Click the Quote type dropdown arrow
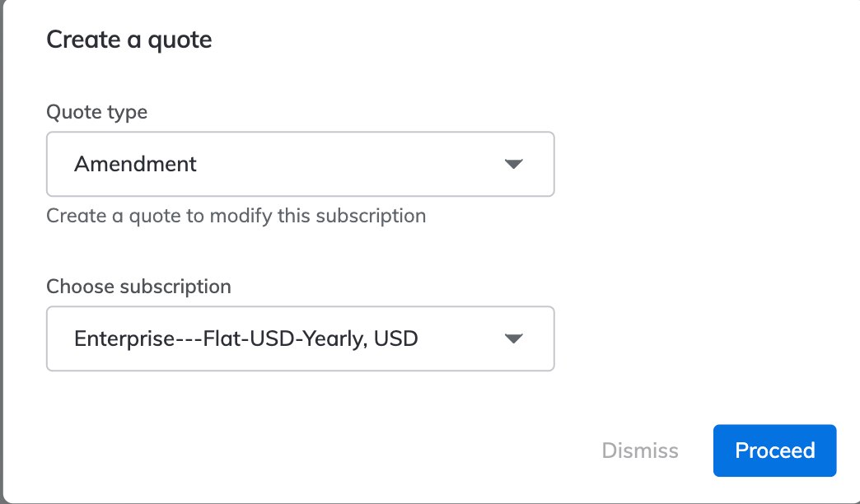 click(x=513, y=164)
